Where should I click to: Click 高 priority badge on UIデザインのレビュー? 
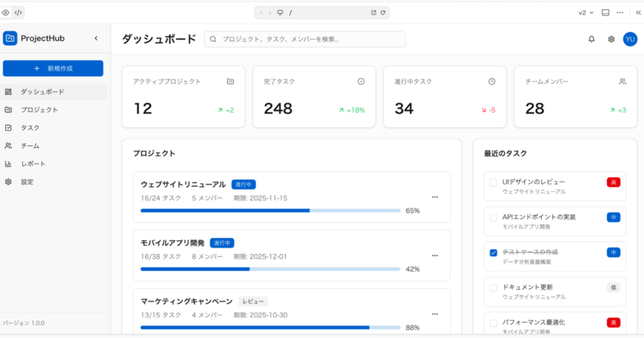[x=614, y=182]
